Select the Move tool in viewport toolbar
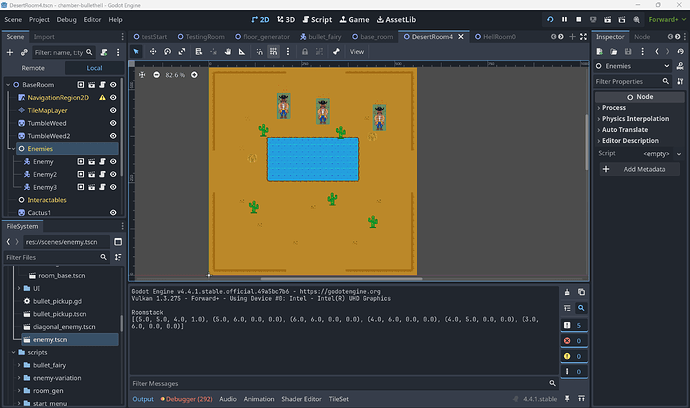Viewport: 690px width, 408px height. pos(155,51)
